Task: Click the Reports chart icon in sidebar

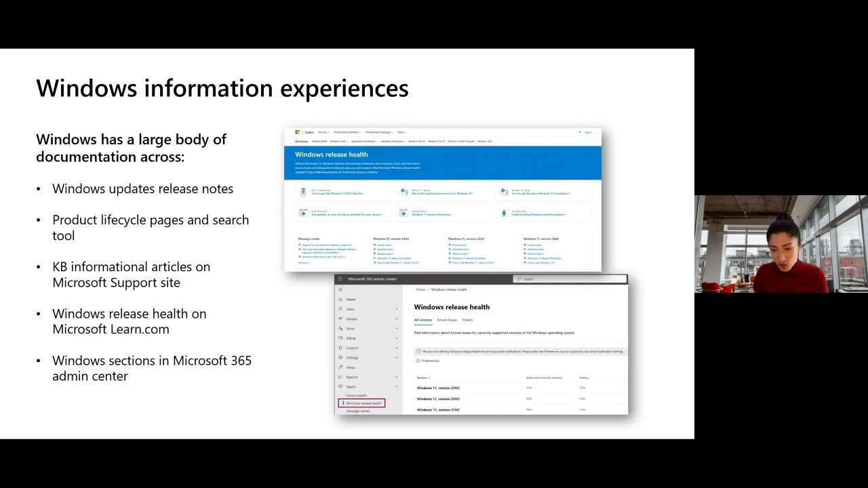Action: (x=340, y=377)
